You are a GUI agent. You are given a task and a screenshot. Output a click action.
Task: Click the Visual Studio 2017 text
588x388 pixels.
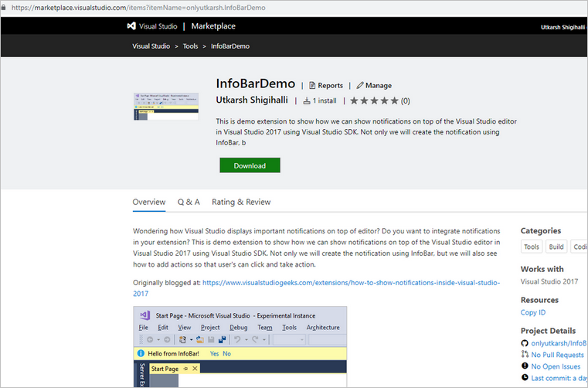pyautogui.click(x=549, y=281)
